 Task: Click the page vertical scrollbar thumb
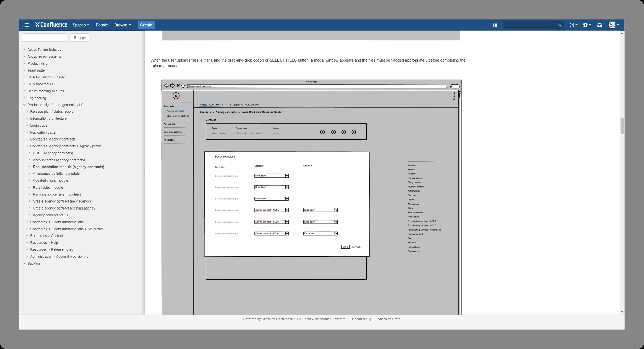click(x=622, y=126)
